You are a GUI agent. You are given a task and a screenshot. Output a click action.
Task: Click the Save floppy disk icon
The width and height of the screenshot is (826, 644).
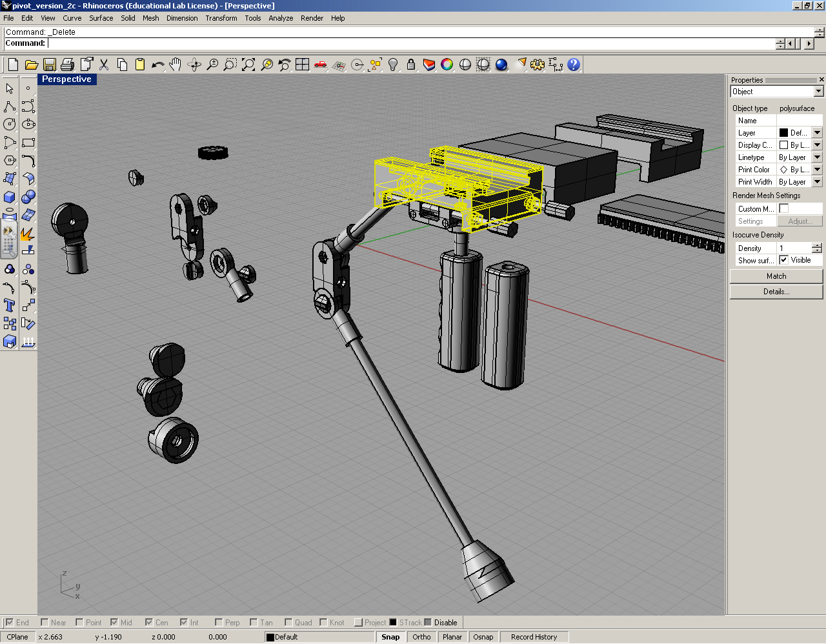pos(49,65)
